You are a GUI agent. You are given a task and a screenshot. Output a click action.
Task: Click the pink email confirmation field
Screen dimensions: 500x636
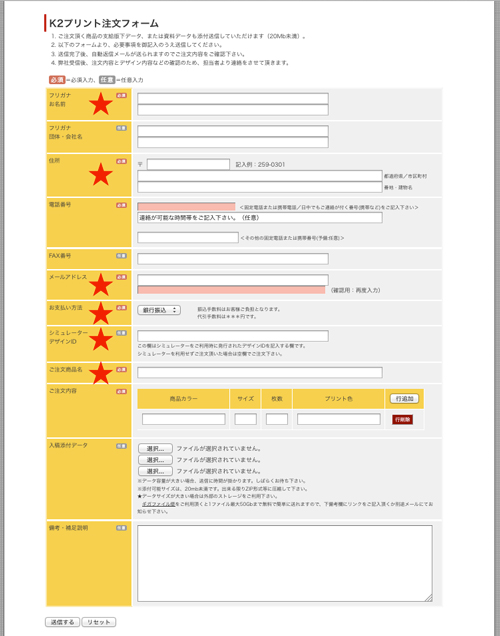231,290
